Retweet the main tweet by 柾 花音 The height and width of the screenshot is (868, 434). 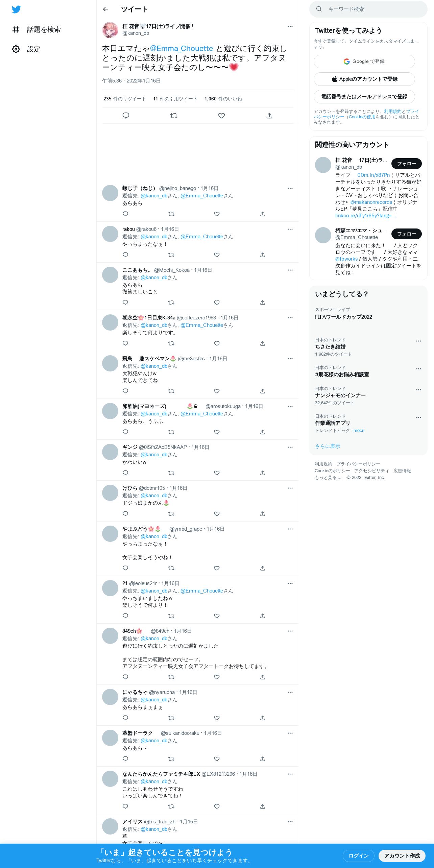point(174,116)
